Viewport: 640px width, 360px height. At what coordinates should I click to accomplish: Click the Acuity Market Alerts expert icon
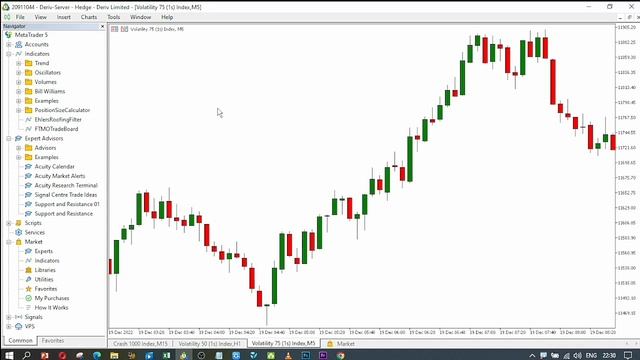click(x=29, y=176)
